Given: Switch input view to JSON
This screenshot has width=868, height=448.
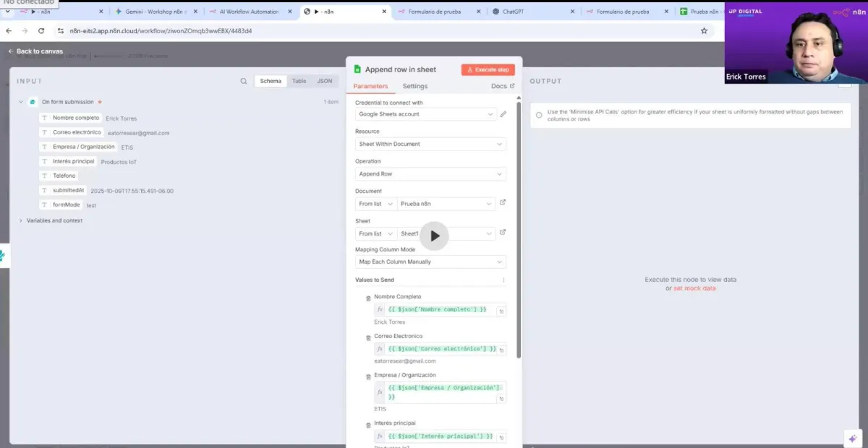Looking at the screenshot, I should [325, 81].
